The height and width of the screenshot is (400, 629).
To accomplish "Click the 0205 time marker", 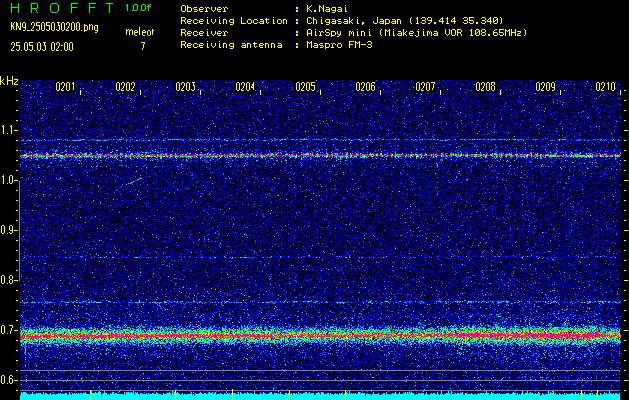I will point(305,87).
